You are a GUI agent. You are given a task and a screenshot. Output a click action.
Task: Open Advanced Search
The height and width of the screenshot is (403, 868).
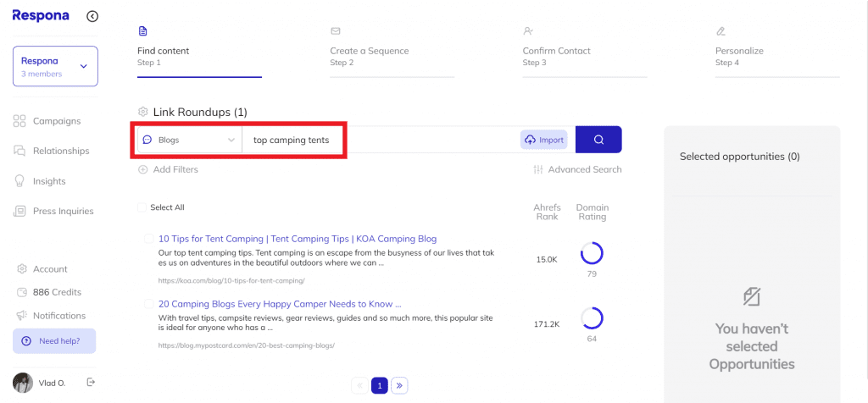tap(577, 169)
